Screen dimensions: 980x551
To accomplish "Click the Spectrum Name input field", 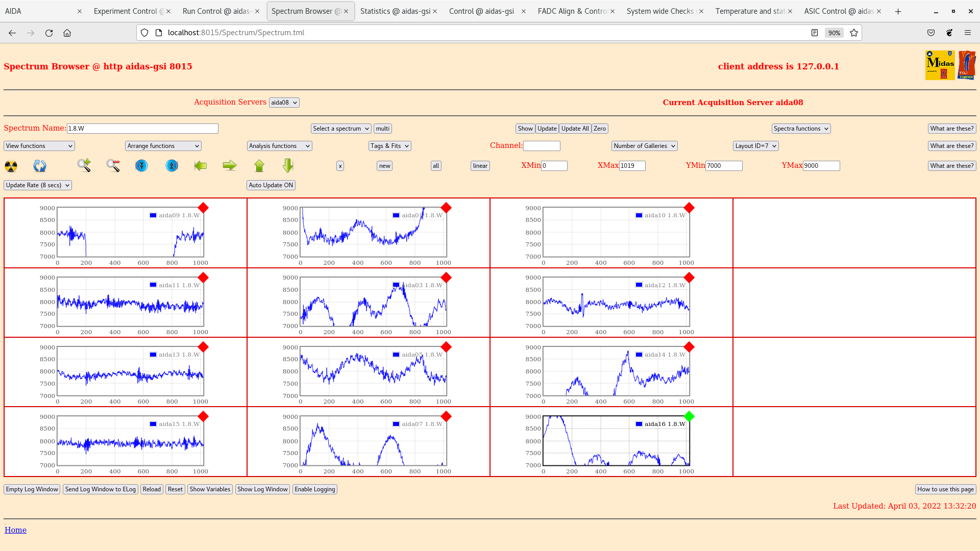I will (142, 129).
